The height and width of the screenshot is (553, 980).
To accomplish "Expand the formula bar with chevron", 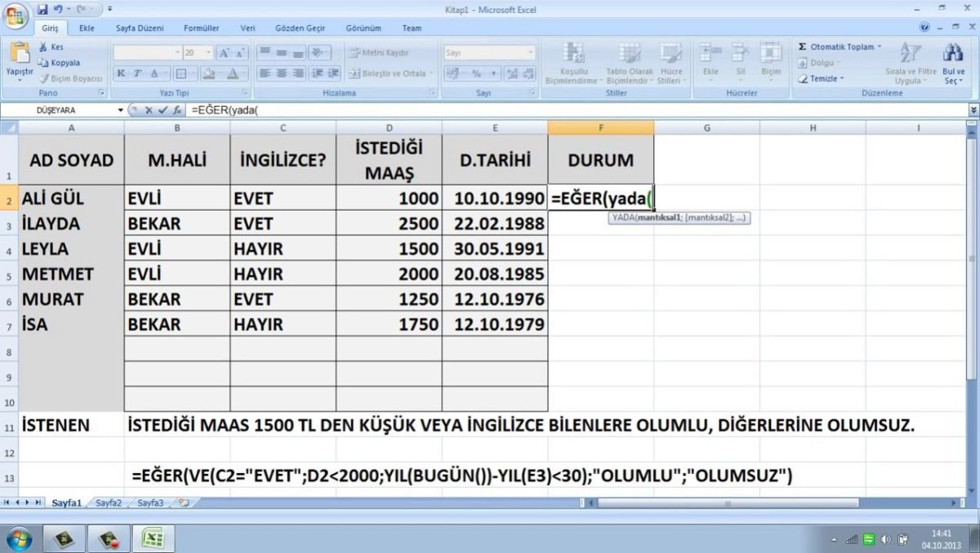I will 973,109.
